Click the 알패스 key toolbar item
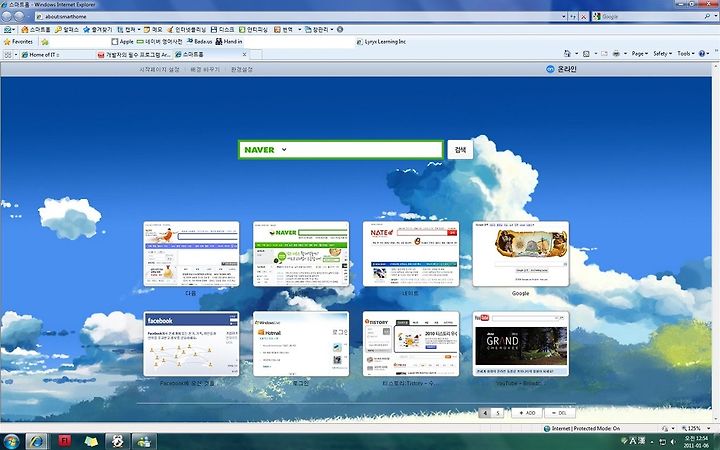This screenshot has height=450, width=720. 67,29
